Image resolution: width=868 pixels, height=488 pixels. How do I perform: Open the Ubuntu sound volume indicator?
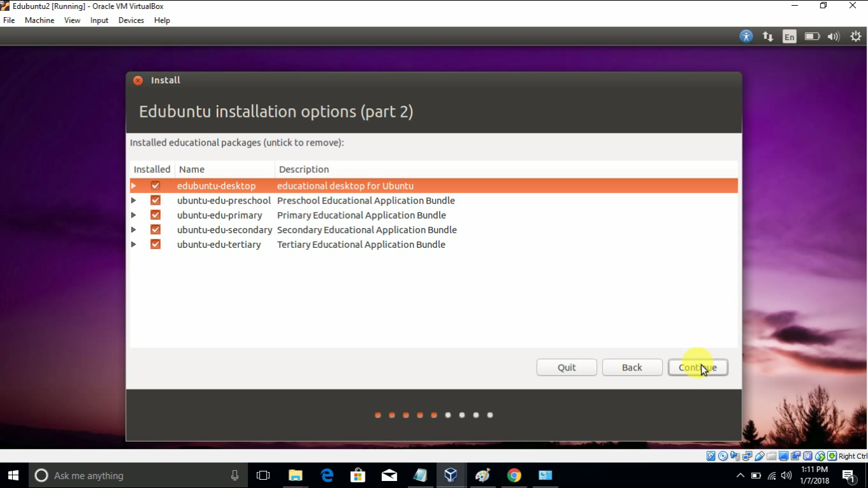[834, 36]
